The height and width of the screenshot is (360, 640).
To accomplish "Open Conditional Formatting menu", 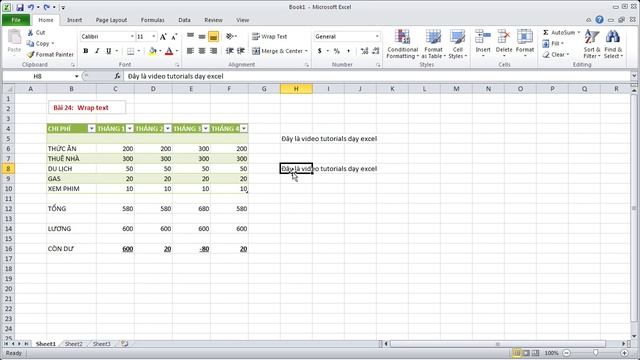I will (402, 44).
